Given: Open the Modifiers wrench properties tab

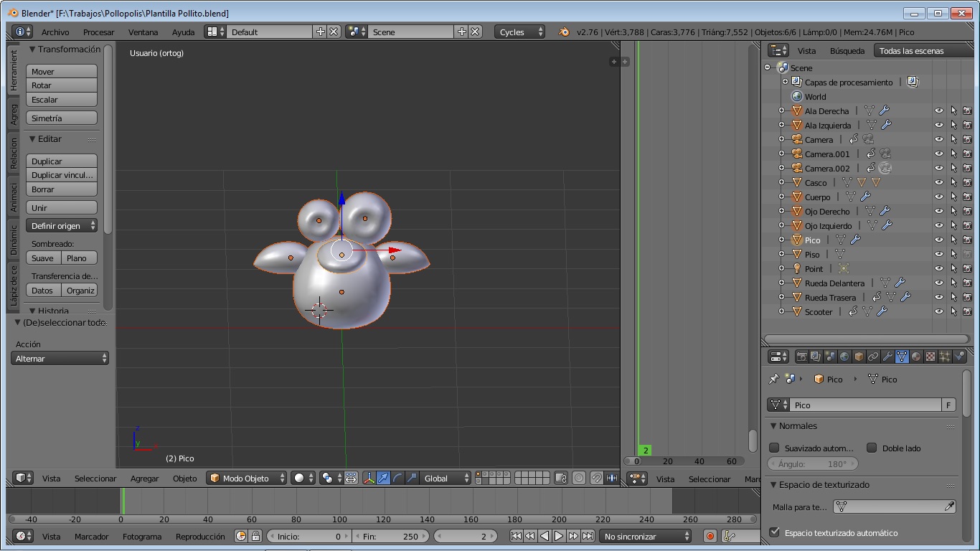Looking at the screenshot, I should (887, 357).
